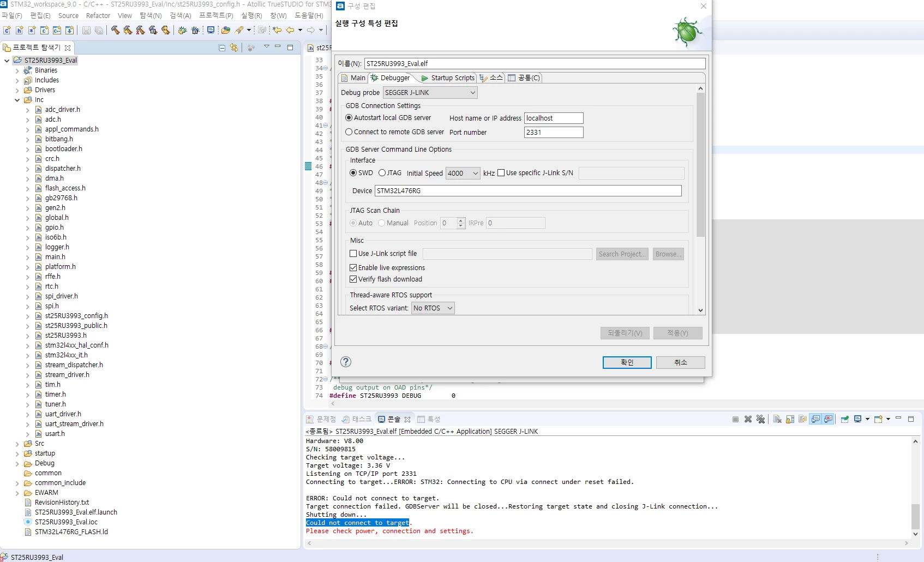This screenshot has width=924, height=562.
Task: Open Debug probe SEGGER J-LINK dropdown
Action: pyautogui.click(x=430, y=93)
